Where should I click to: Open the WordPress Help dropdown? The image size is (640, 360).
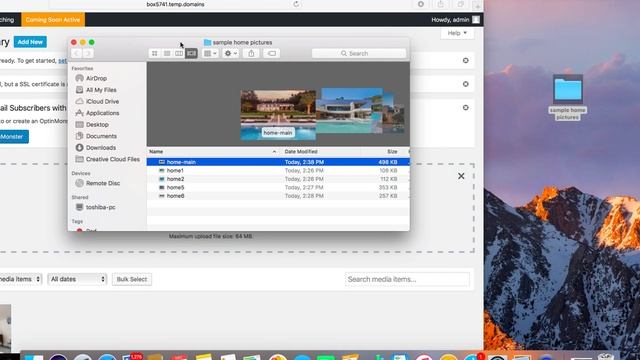coord(457,33)
